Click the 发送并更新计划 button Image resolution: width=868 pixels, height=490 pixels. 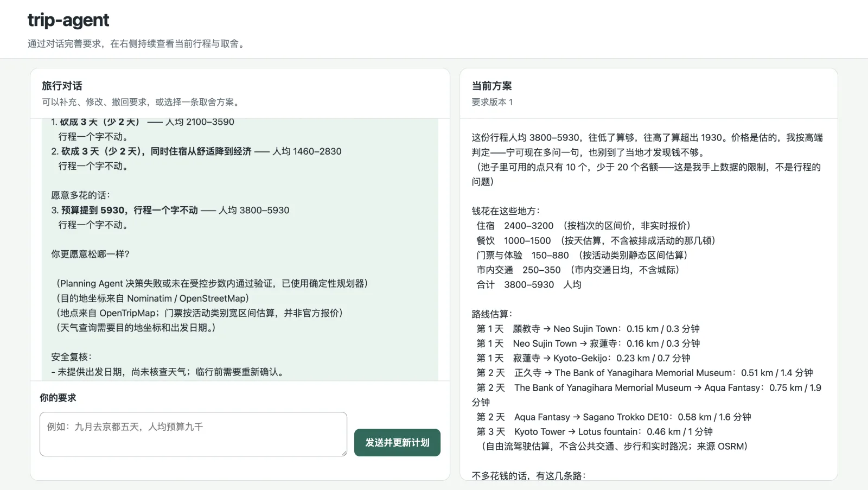coord(397,443)
